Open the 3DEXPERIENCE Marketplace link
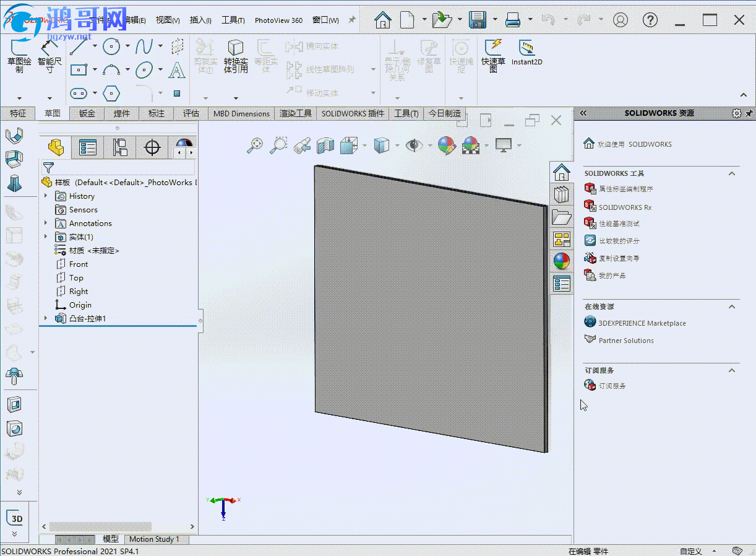Image resolution: width=756 pixels, height=556 pixels. click(642, 323)
